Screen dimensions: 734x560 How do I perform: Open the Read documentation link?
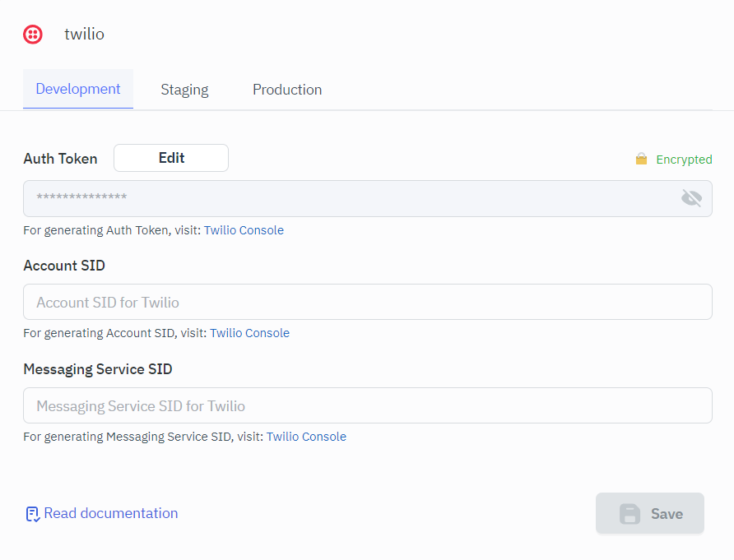click(x=110, y=513)
